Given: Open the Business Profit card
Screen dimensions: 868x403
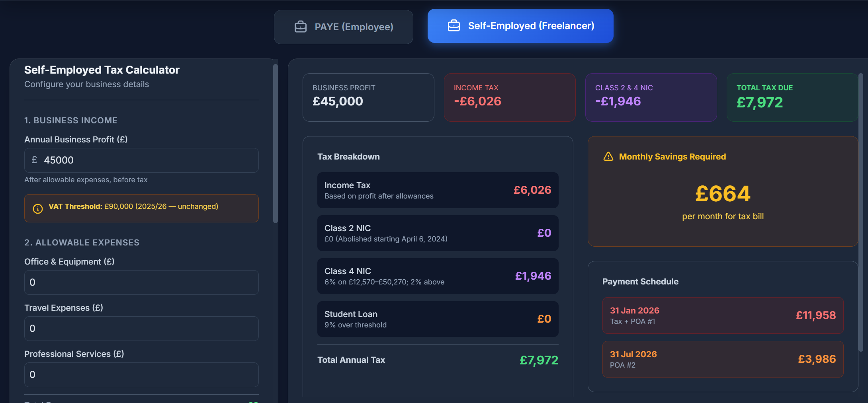Looking at the screenshot, I should pos(368,97).
